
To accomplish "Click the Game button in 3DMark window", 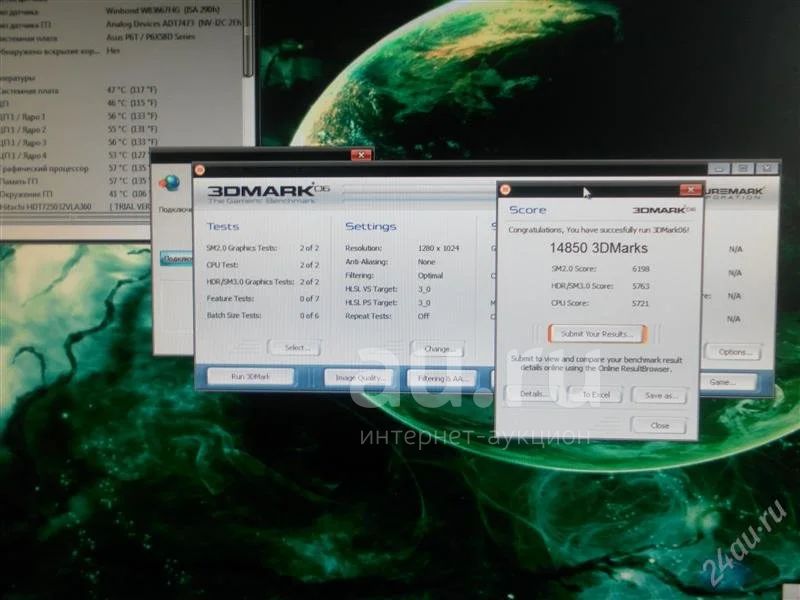I will coord(728,382).
